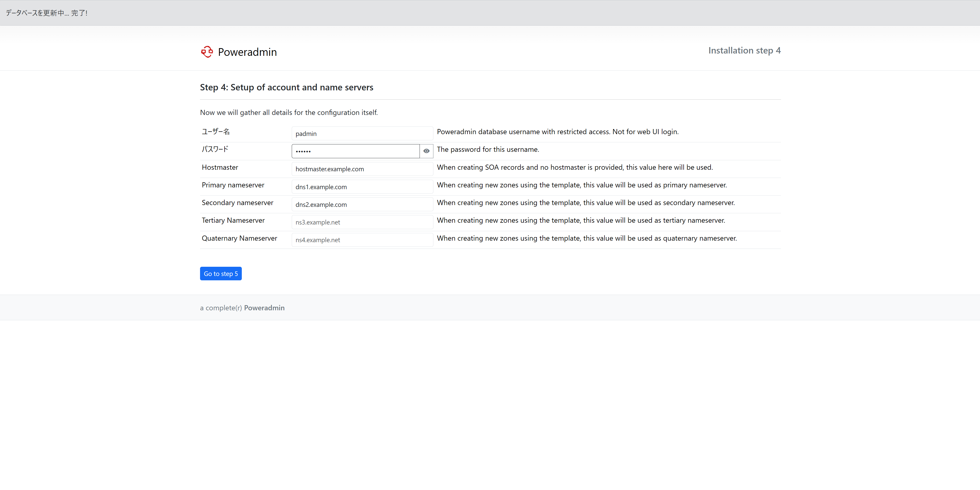Click the Tertiary Nameserver label
Image resolution: width=980 pixels, height=490 pixels.
233,220
